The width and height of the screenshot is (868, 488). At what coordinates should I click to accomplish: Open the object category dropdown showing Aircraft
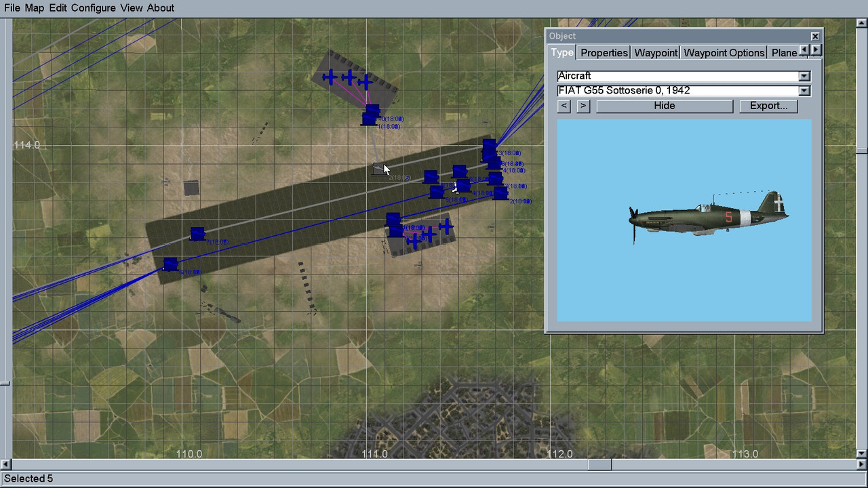804,76
